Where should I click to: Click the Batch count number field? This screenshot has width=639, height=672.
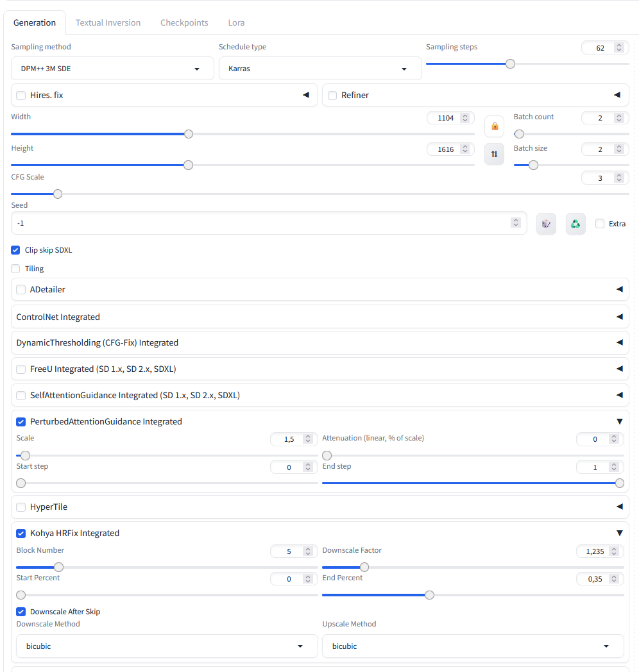(605, 118)
